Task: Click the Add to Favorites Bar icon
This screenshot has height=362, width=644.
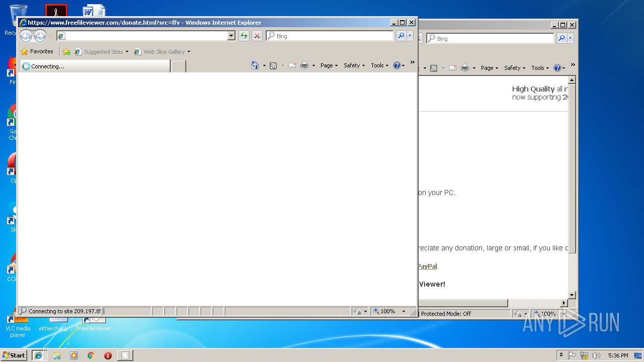Action: tap(66, 51)
